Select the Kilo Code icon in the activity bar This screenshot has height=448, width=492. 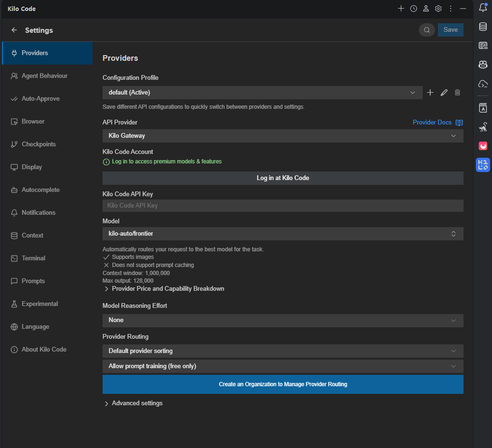[x=483, y=165]
